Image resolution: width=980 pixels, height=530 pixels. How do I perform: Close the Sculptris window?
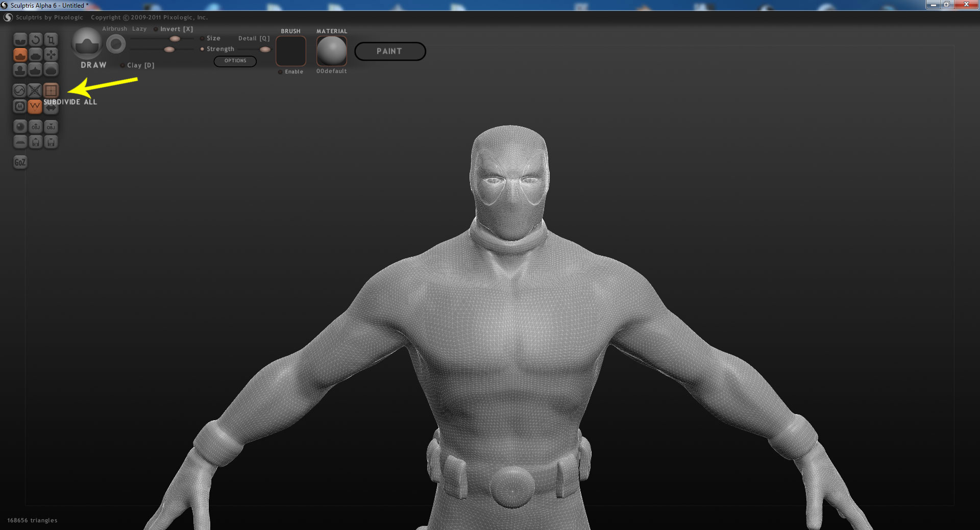pos(966,5)
